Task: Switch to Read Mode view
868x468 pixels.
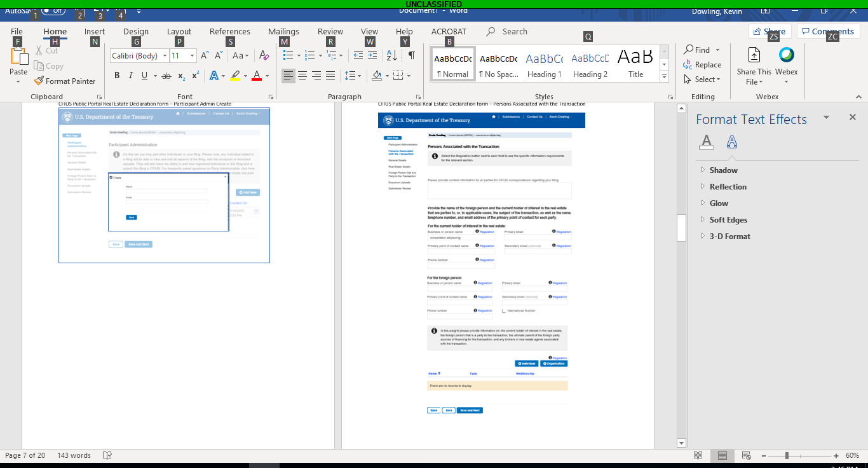Action: click(x=698, y=455)
